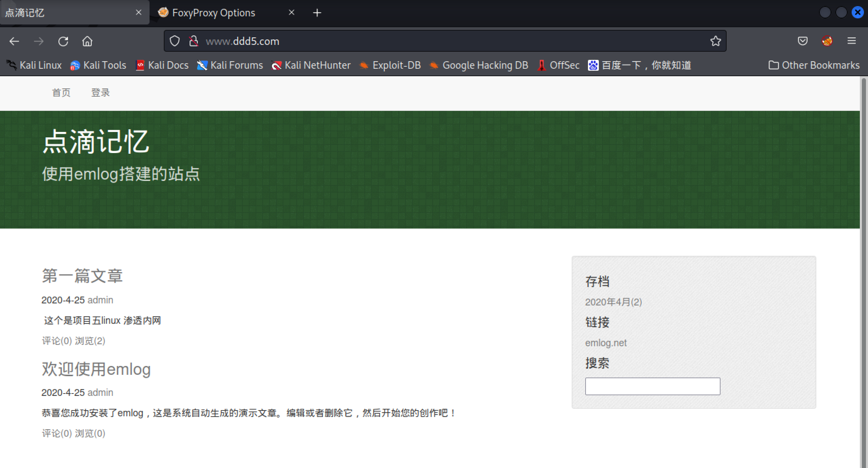The width and height of the screenshot is (868, 468).
Task: Click the browser back arrow button
Action: pyautogui.click(x=14, y=41)
